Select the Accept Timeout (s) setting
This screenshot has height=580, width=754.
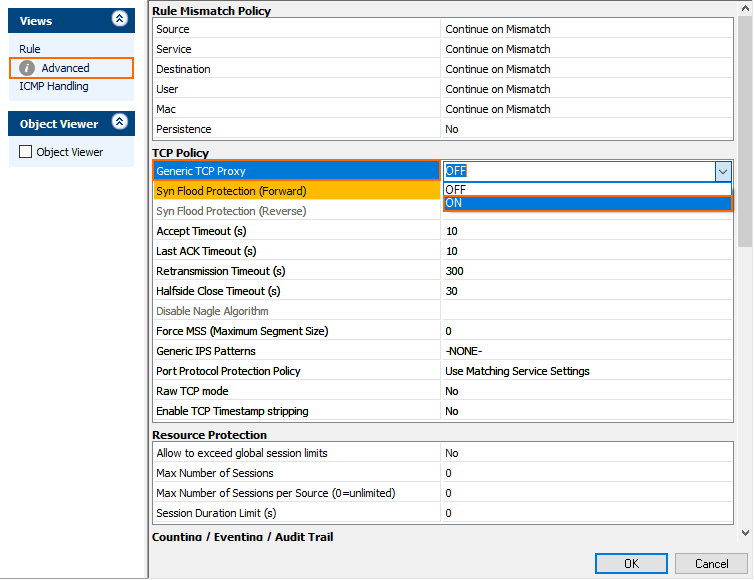click(297, 231)
